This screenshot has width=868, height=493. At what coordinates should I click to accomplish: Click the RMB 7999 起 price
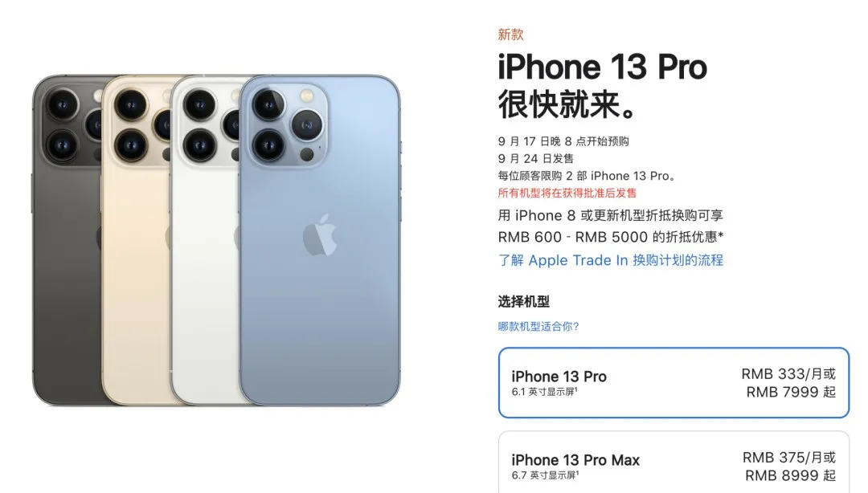pos(791,392)
